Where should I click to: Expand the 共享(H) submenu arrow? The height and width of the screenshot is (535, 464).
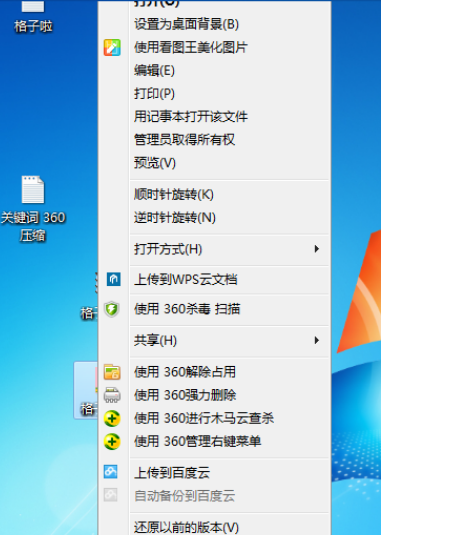pyautogui.click(x=317, y=340)
